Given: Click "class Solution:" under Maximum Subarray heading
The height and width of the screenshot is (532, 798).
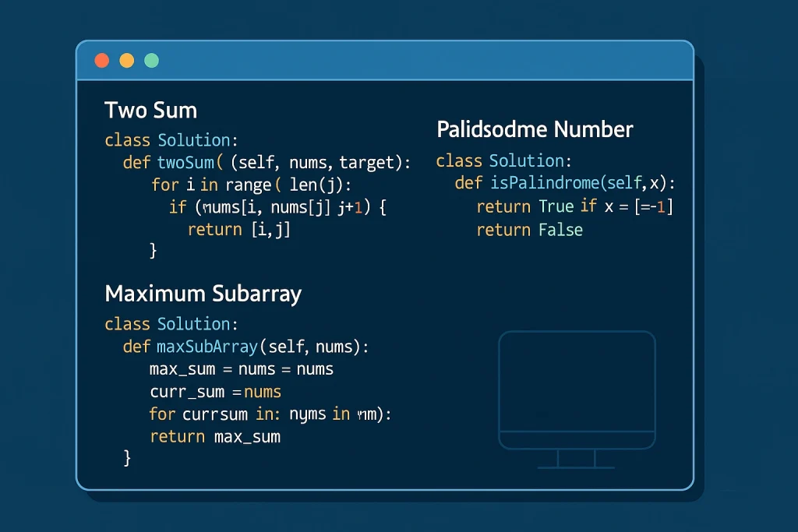Looking at the screenshot, I should (171, 324).
